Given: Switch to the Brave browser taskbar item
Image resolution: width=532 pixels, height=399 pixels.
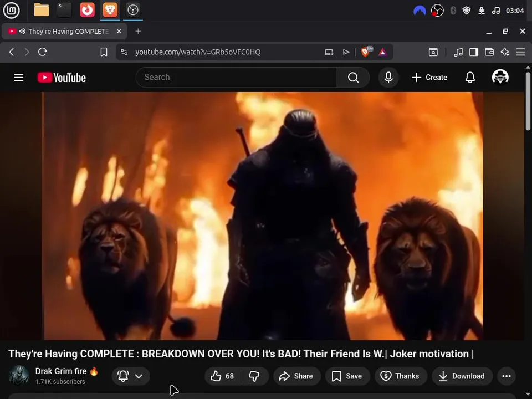Looking at the screenshot, I should [x=110, y=10].
